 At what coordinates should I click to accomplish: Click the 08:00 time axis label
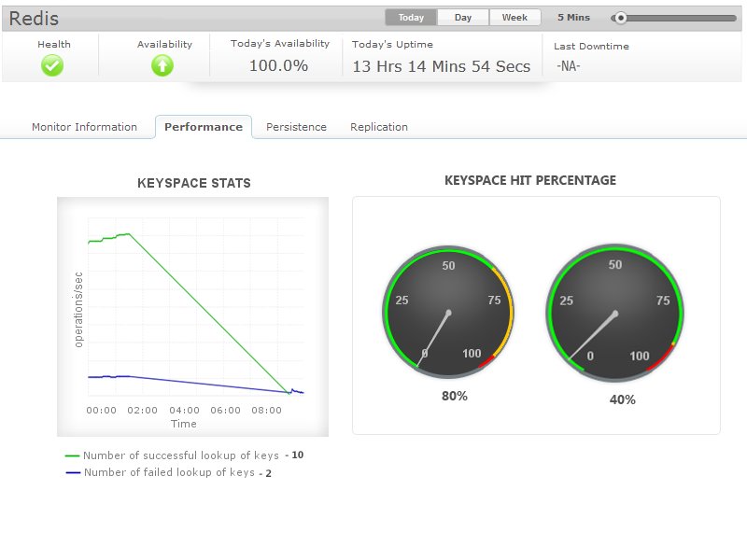pos(267,411)
